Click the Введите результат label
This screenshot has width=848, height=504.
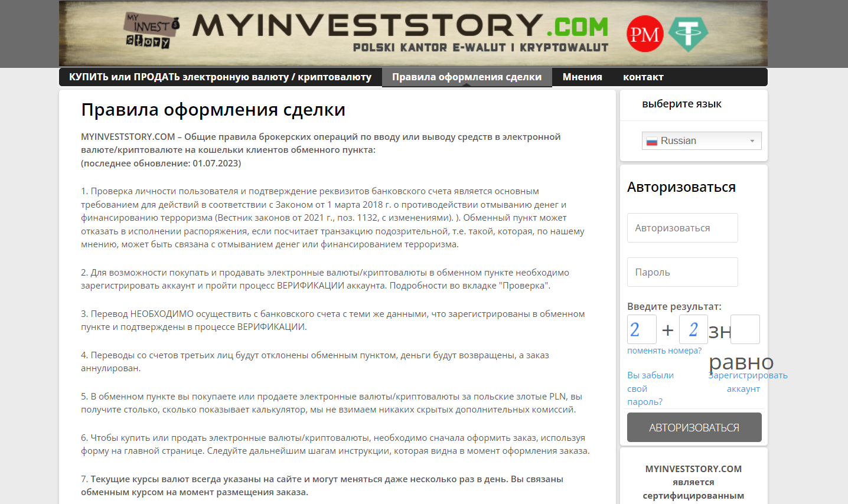pyautogui.click(x=674, y=306)
